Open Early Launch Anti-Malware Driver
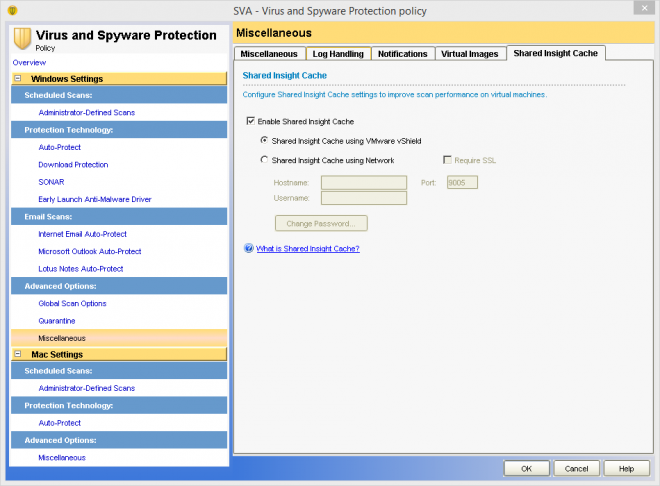 click(95, 199)
